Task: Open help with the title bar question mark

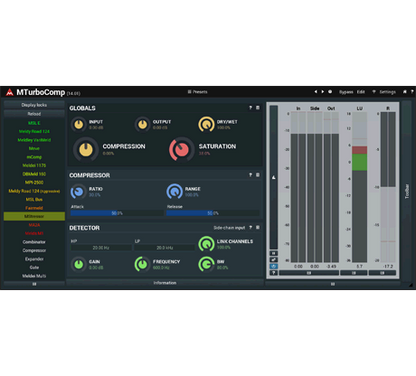Action: tap(412, 92)
